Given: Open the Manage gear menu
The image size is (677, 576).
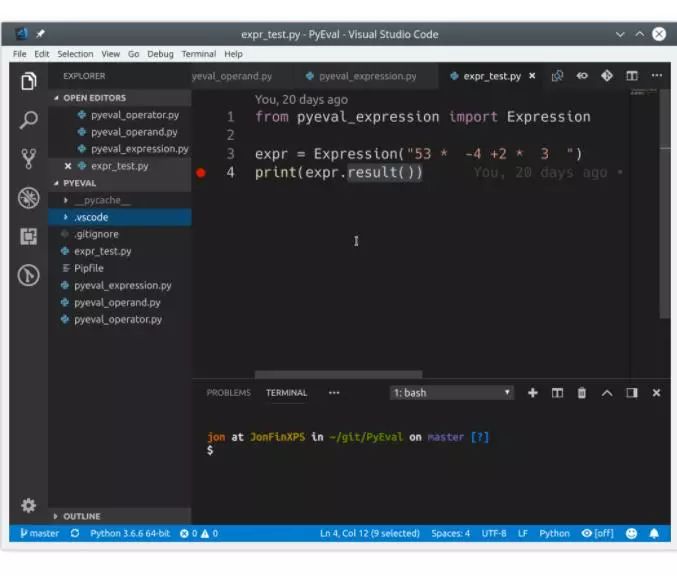Looking at the screenshot, I should (x=28, y=505).
